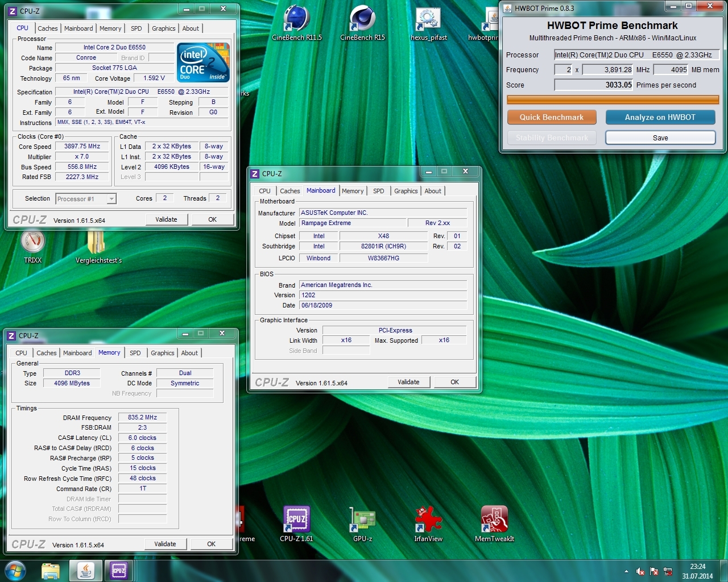Open Mainboard tab in top-left CPU-Z window
The width and height of the screenshot is (728, 582).
pyautogui.click(x=78, y=28)
